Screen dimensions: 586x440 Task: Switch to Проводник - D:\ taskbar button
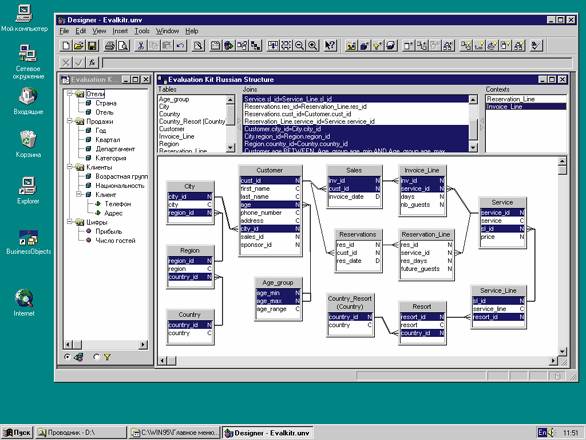81,433
